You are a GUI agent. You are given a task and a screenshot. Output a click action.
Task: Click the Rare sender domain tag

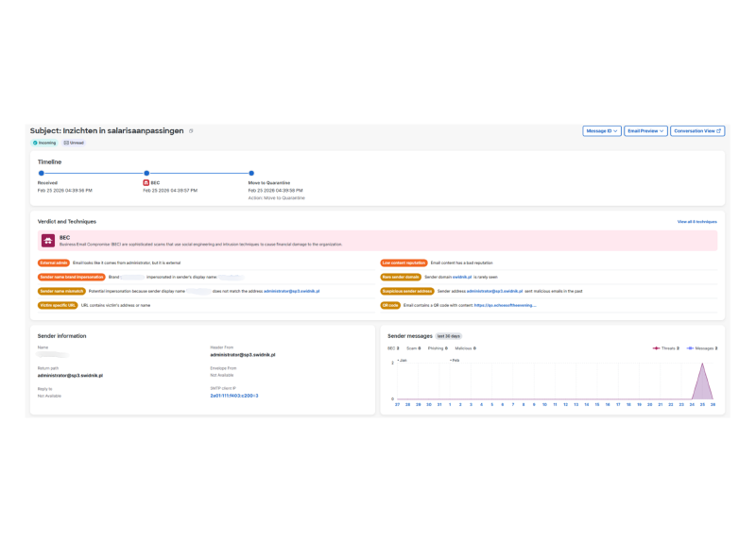coord(401,277)
